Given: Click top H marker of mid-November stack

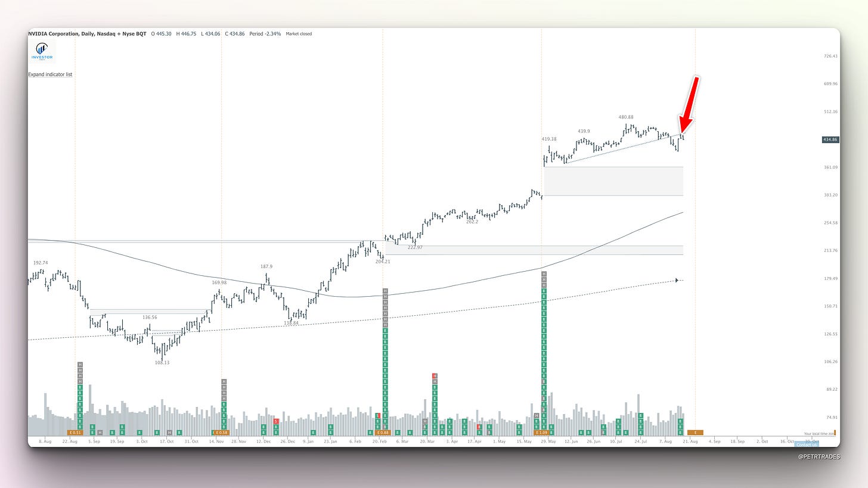Looking at the screenshot, I should 224,382.
